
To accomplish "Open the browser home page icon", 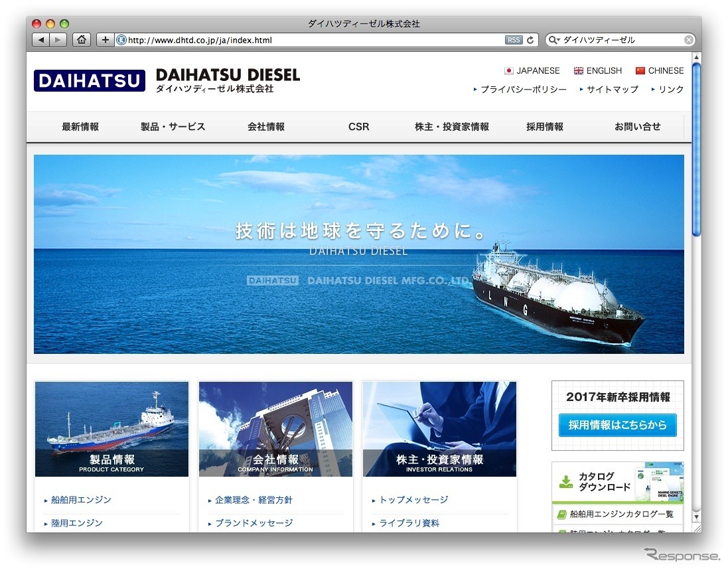I will [82, 40].
